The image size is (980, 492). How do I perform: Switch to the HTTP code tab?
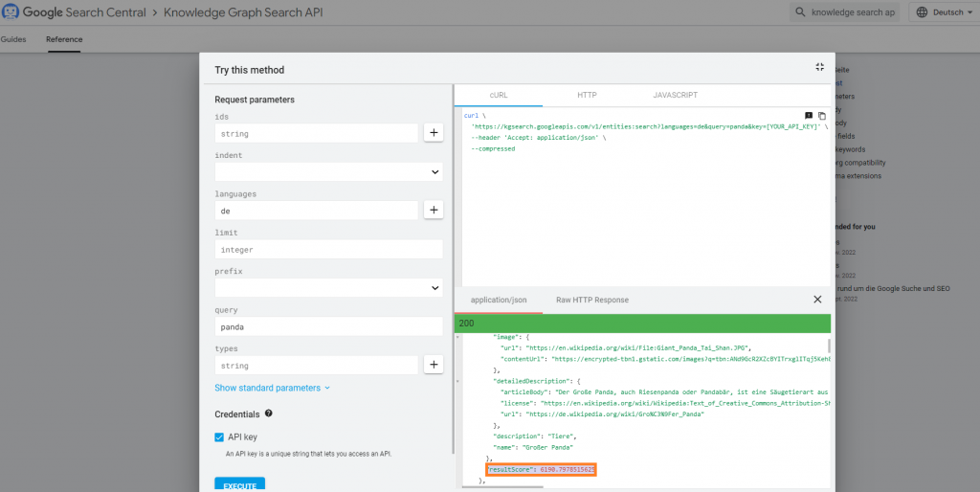pos(587,96)
